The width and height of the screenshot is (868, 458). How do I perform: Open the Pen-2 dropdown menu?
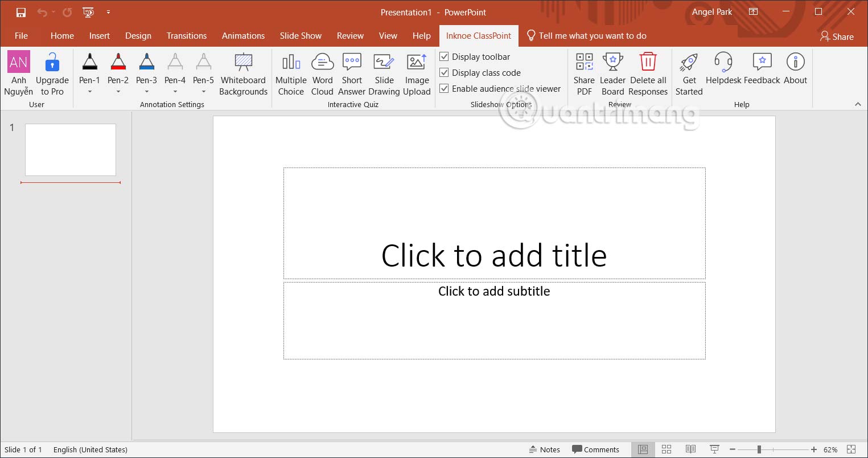point(118,92)
